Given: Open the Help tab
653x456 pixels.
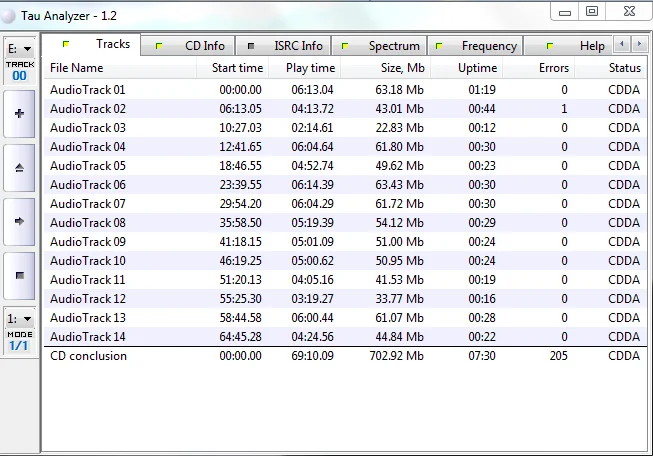Looking at the screenshot, I should (568, 46).
